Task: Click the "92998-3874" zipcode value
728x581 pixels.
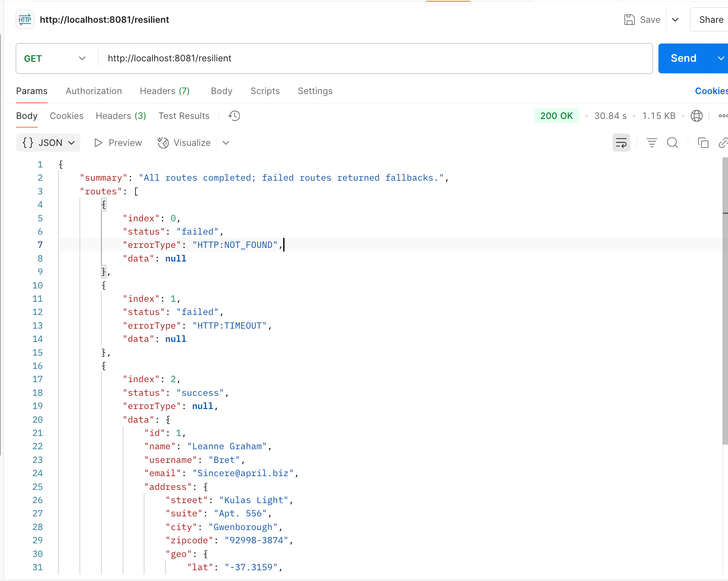Action: tap(256, 540)
